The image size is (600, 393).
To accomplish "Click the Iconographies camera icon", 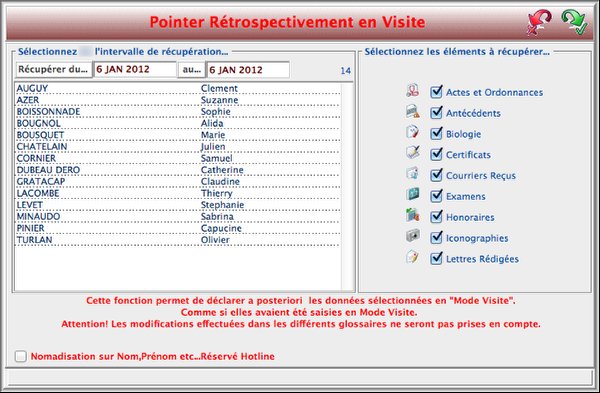I will pos(412,236).
